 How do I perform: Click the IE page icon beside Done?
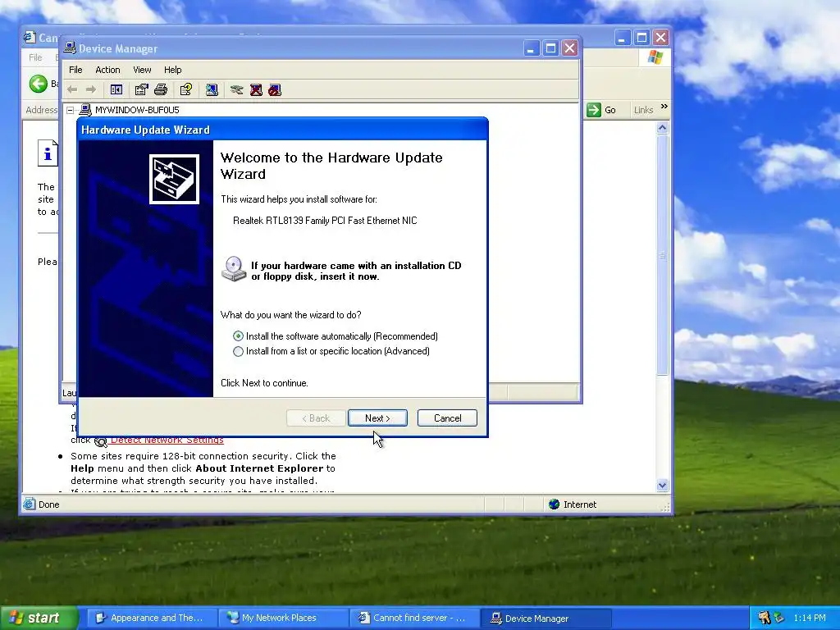point(29,504)
